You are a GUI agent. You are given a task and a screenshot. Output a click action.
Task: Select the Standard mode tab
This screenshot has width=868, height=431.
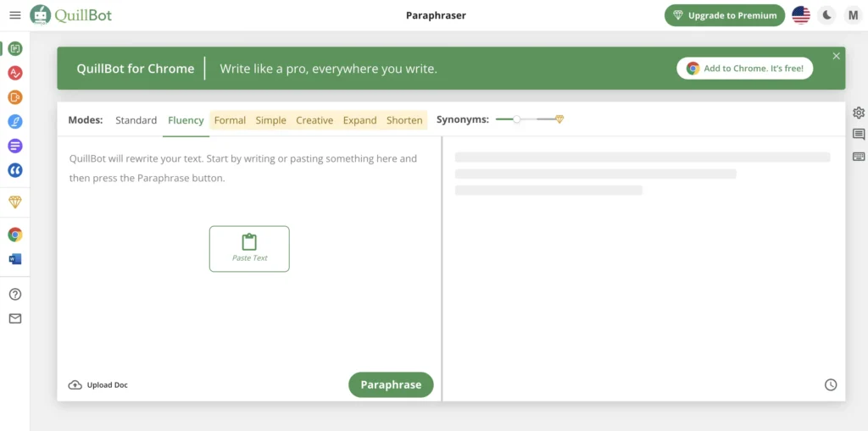[x=136, y=120]
